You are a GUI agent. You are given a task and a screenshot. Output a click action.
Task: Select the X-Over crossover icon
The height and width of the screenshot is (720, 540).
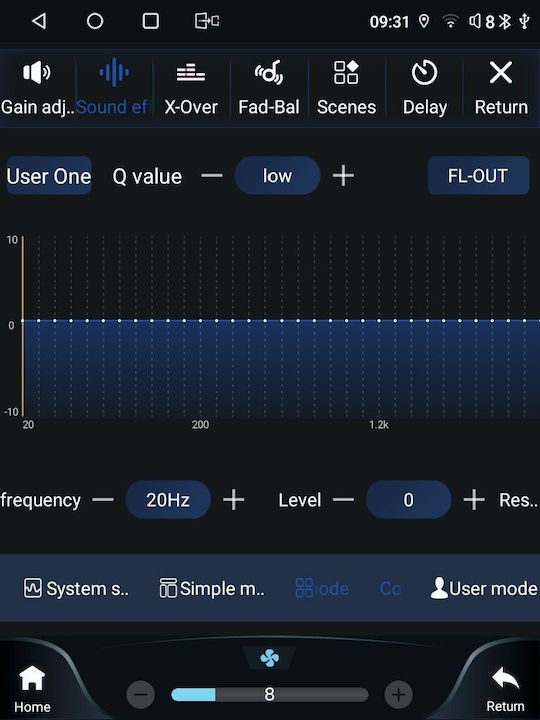pos(191,73)
